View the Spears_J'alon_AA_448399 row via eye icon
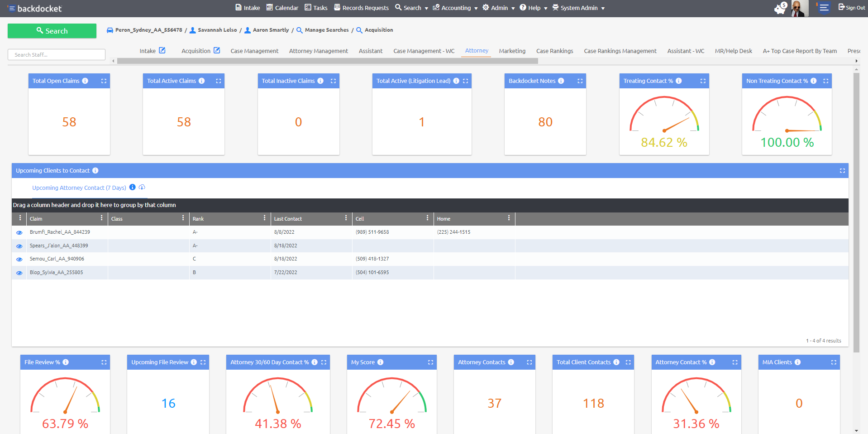Viewport: 868px width, 434px height. click(19, 246)
